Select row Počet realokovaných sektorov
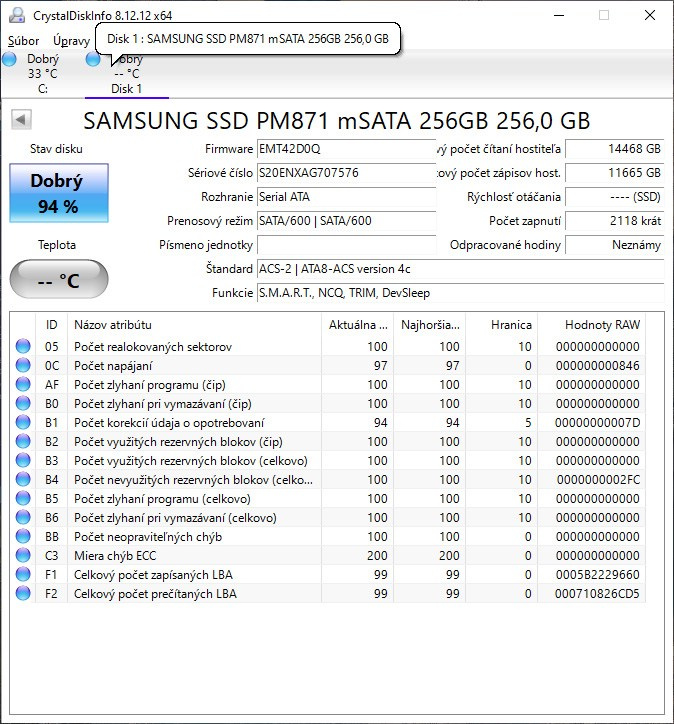Image resolution: width=674 pixels, height=724 pixels. [x=328, y=346]
